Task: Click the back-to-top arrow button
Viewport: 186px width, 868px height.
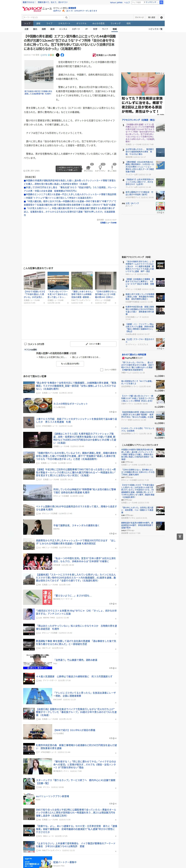Action: click(180, 537)
